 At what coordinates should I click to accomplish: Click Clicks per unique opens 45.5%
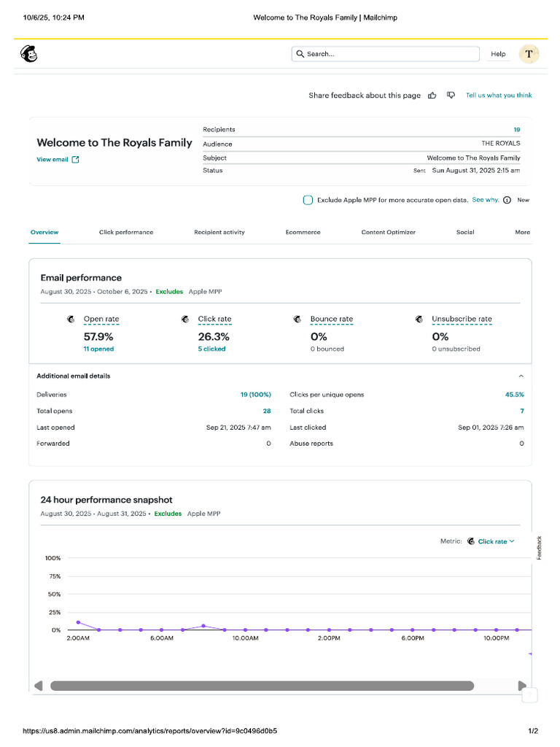tap(514, 395)
